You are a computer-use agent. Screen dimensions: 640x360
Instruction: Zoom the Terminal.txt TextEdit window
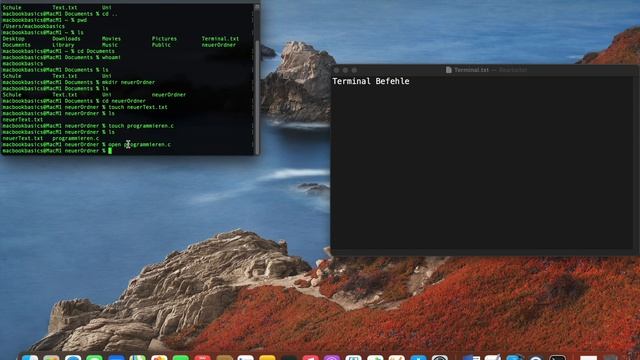click(x=354, y=70)
